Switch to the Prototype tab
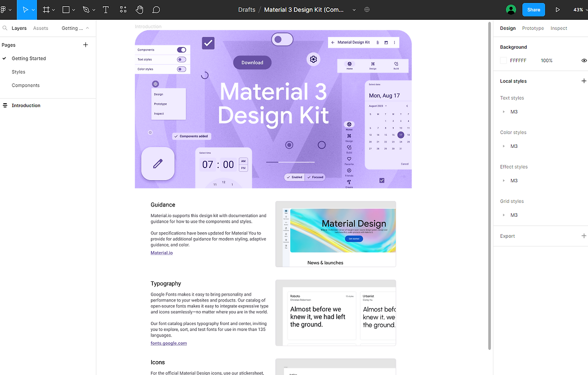The height and width of the screenshot is (375, 588). (533, 28)
